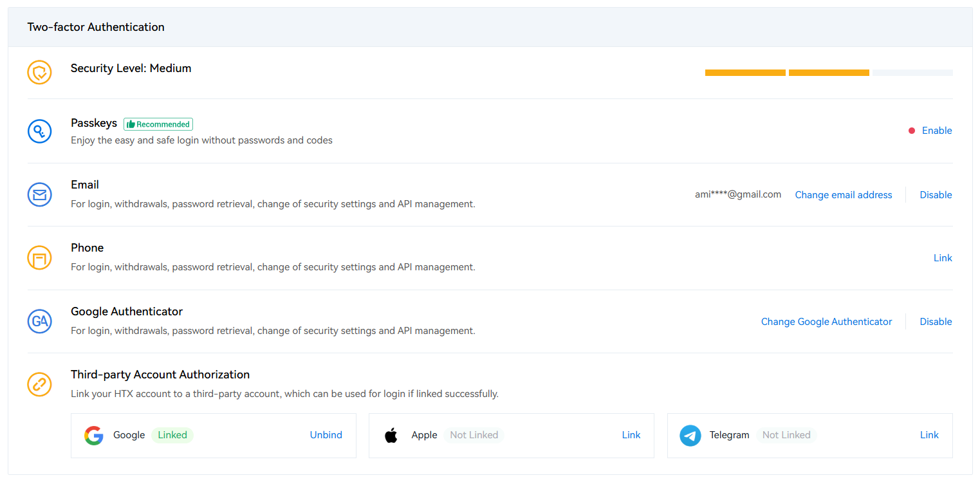The image size is (980, 482).
Task: Click the Google logo icon
Action: tap(94, 436)
